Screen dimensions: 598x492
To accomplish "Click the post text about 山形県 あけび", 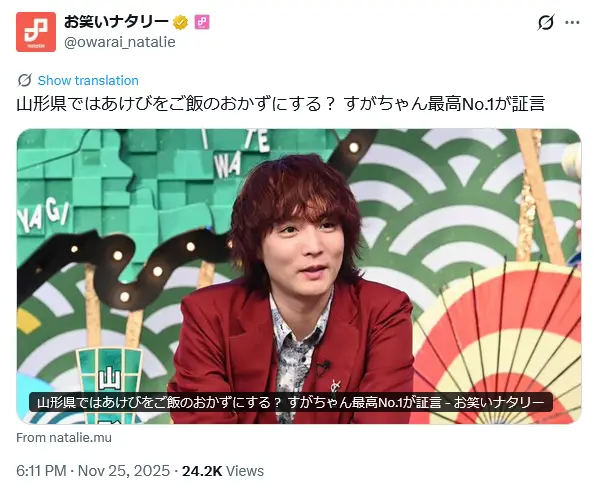I will coord(281,104).
